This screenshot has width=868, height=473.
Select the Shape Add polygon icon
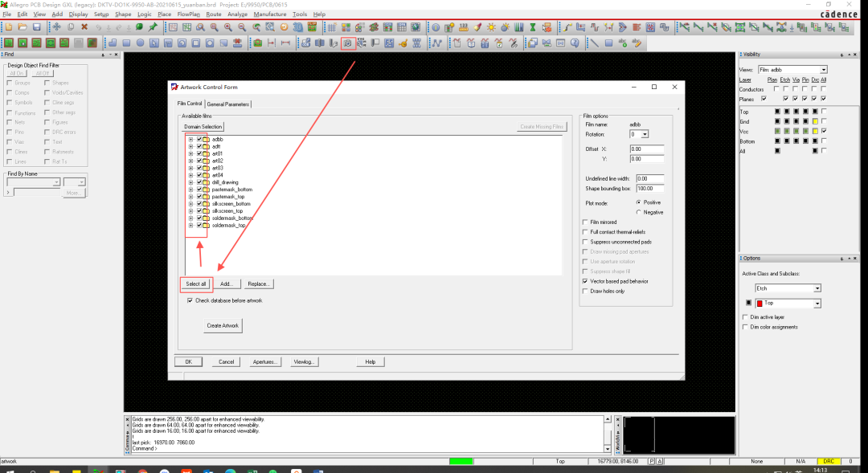pyautogui.click(x=113, y=43)
